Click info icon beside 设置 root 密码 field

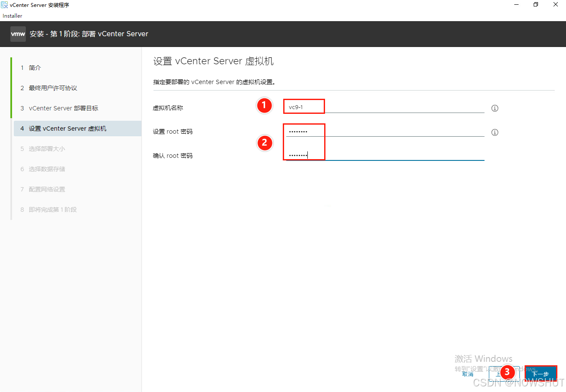[x=495, y=132]
